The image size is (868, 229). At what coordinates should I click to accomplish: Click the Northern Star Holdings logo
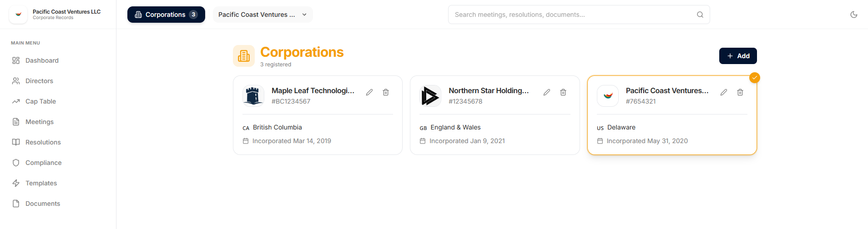tap(430, 96)
